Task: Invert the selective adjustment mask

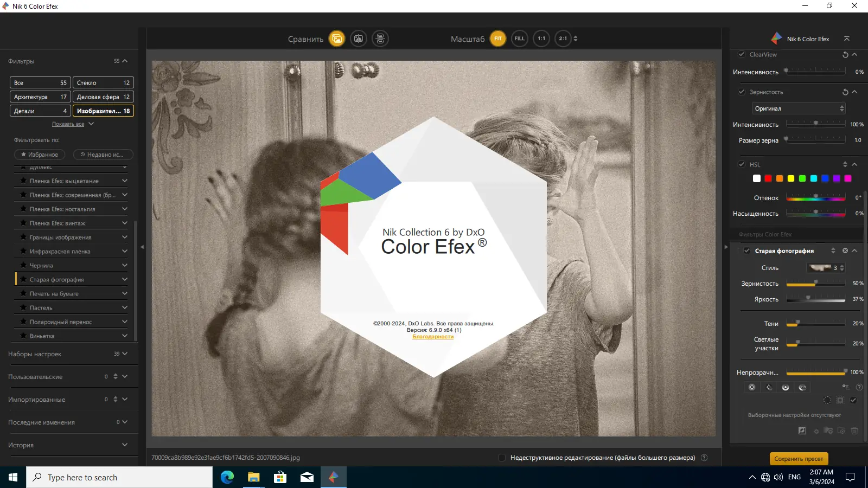Action: 802,431
